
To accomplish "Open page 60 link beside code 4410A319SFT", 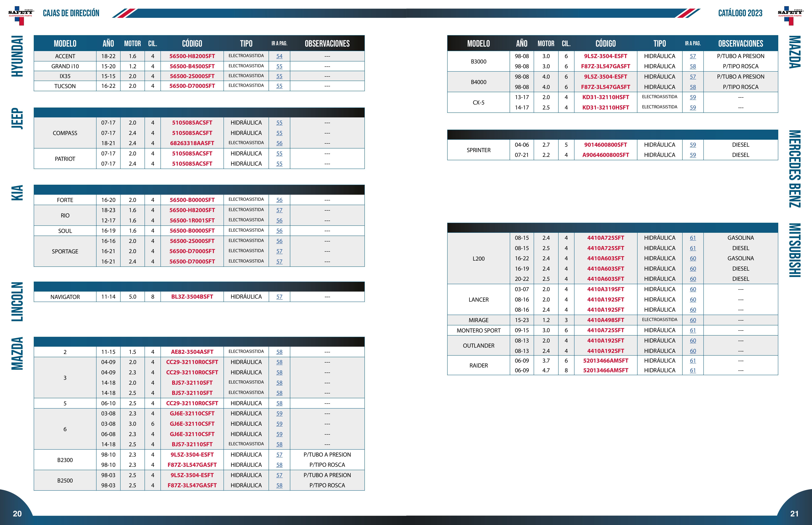I will (x=693, y=289).
